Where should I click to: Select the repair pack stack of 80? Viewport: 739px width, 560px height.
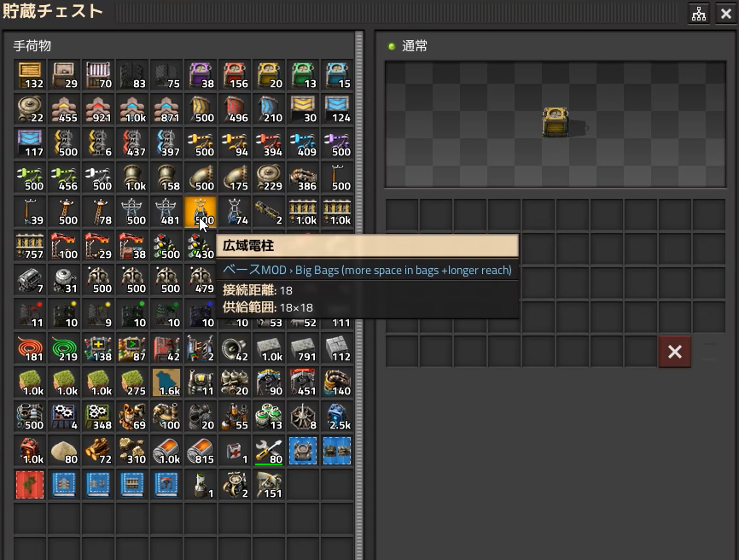click(269, 451)
